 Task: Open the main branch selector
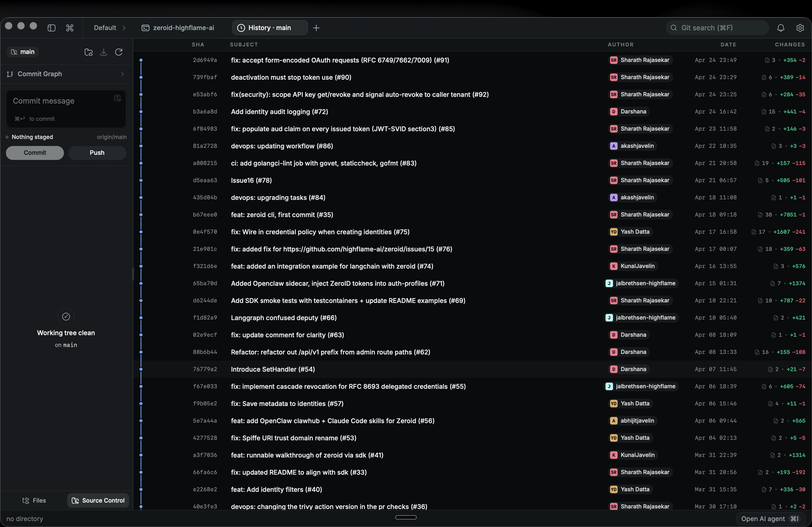pyautogui.click(x=23, y=52)
